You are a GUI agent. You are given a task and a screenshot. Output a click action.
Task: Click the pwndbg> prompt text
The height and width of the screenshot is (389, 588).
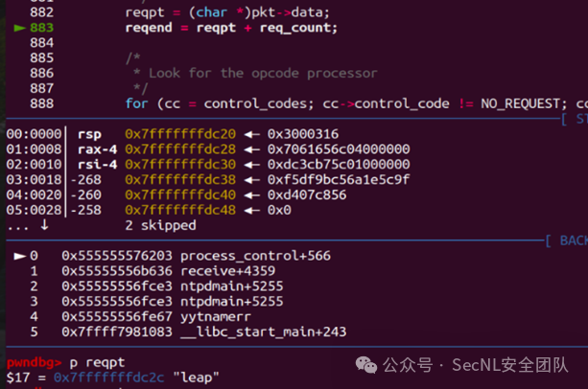coord(35,363)
